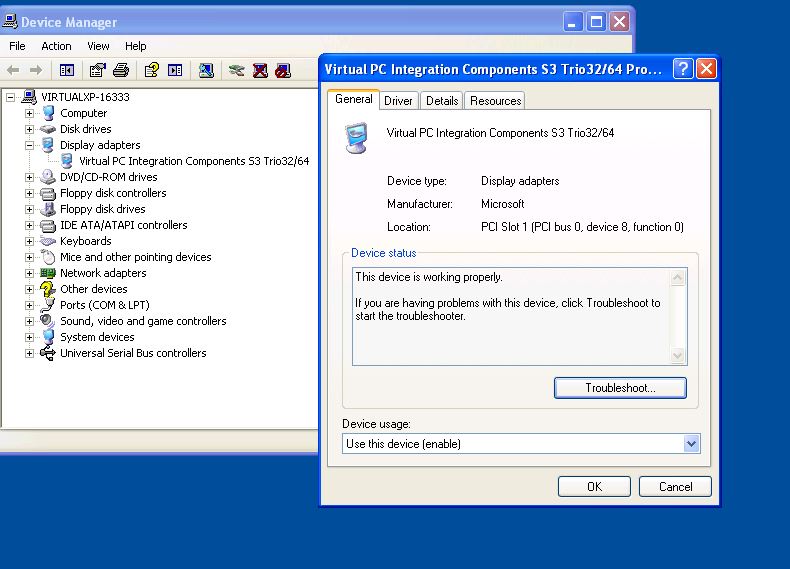Image resolution: width=790 pixels, height=569 pixels.
Task: Select the General tab
Action: 353,99
